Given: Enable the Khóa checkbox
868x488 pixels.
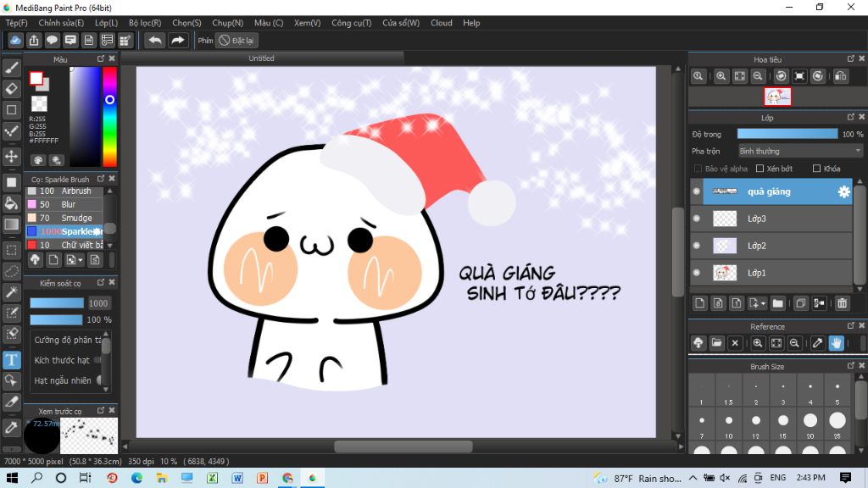Looking at the screenshot, I should (816, 169).
